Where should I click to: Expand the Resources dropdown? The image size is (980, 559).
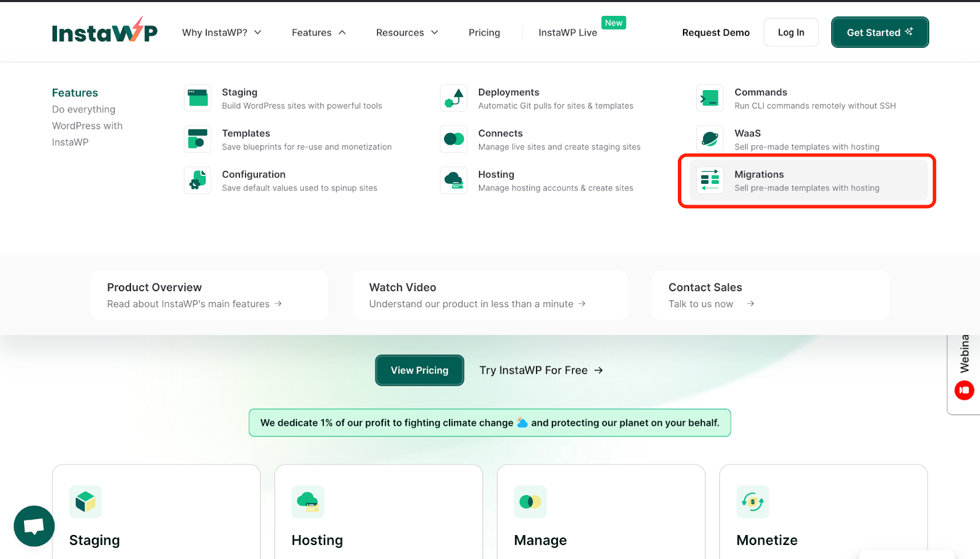(x=407, y=32)
